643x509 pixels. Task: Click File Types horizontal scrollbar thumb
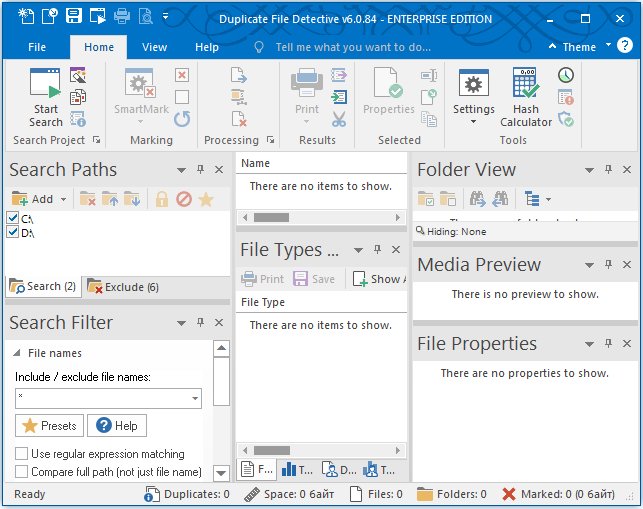point(271,450)
